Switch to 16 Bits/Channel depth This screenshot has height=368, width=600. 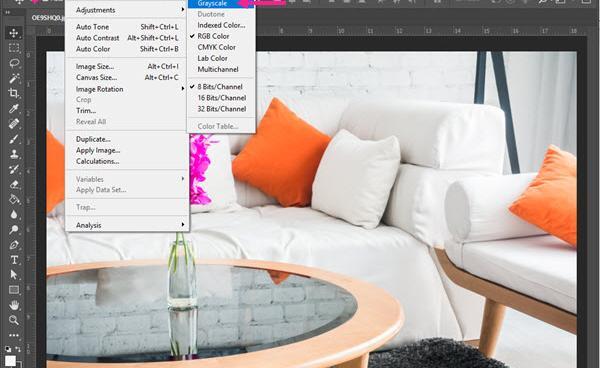click(x=221, y=98)
